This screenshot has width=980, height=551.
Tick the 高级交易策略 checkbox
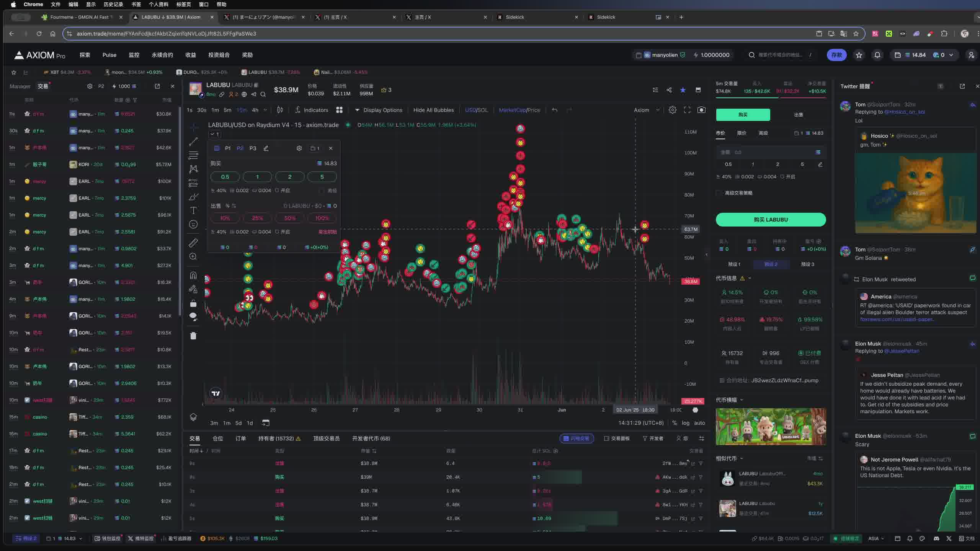[719, 193]
